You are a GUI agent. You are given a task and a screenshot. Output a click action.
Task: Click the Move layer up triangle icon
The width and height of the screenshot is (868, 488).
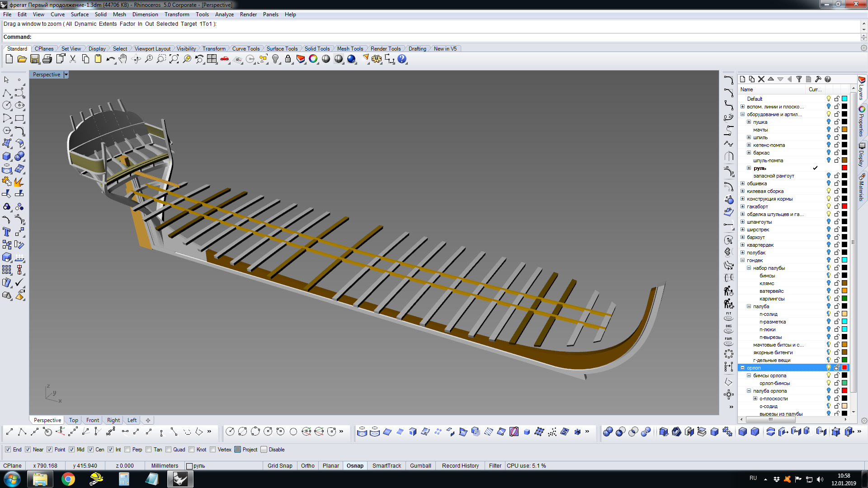[771, 79]
